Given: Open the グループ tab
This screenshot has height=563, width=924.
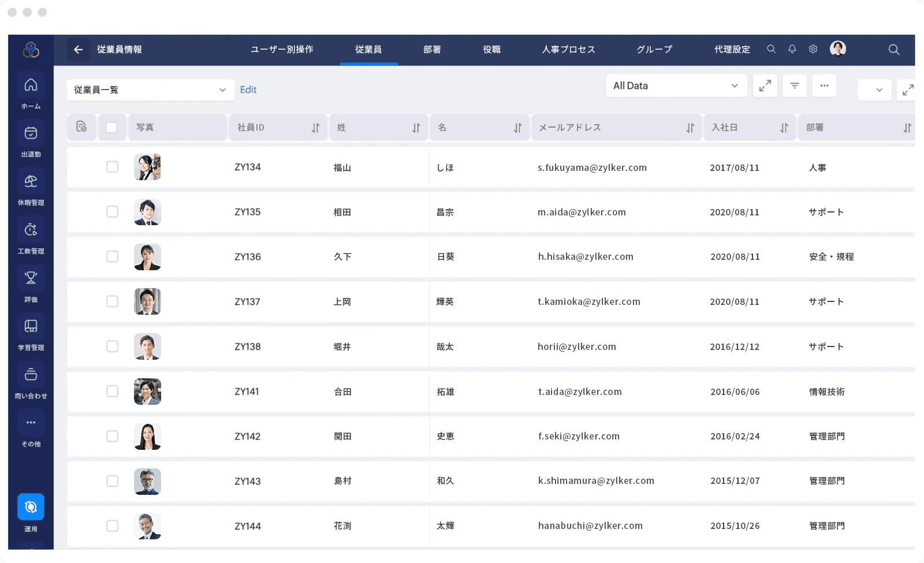Looking at the screenshot, I should tap(654, 50).
